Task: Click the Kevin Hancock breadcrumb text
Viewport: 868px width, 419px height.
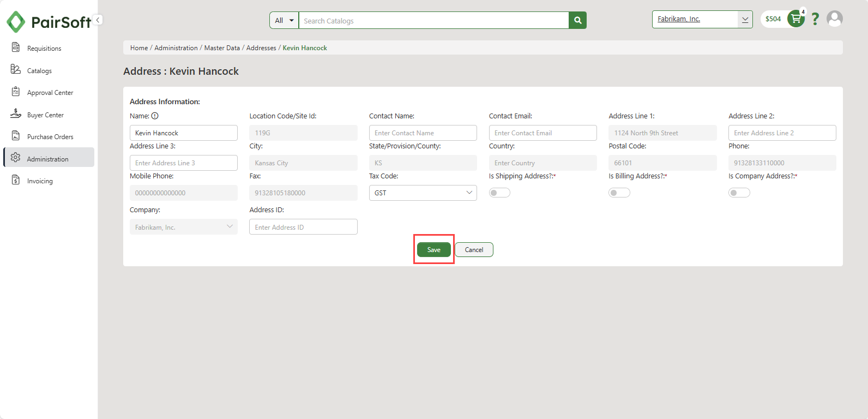Action: pyautogui.click(x=305, y=48)
